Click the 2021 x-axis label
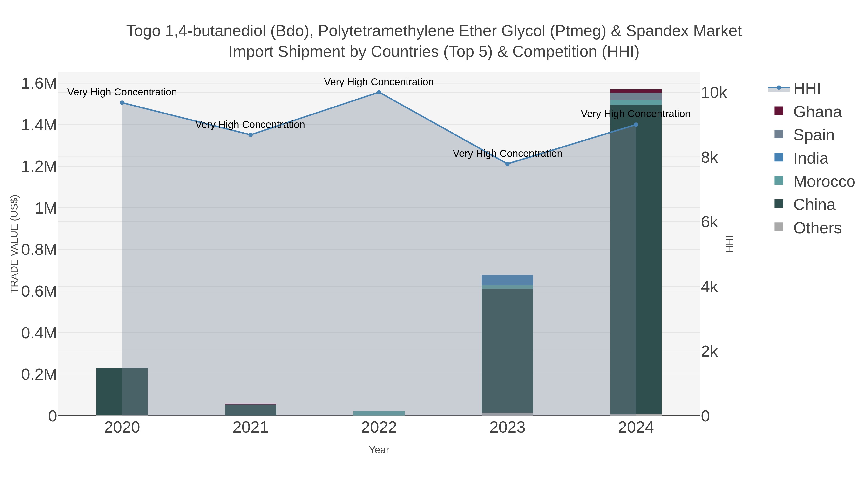This screenshot has width=868, height=488. [x=250, y=428]
